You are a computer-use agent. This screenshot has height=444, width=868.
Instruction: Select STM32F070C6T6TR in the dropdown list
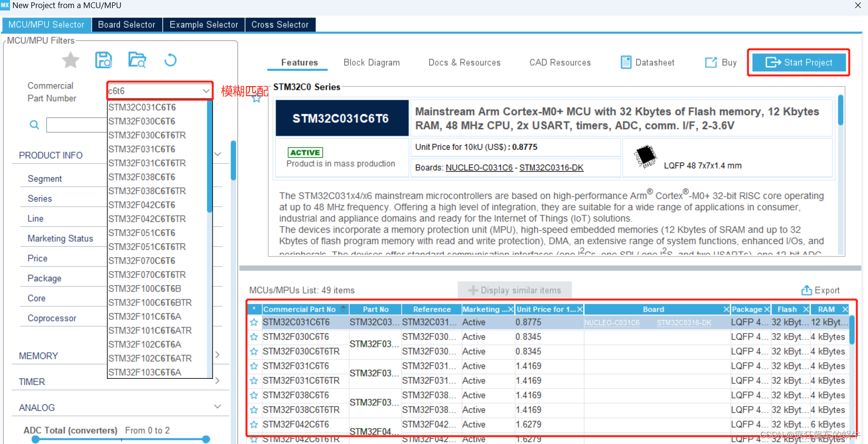coord(147,275)
